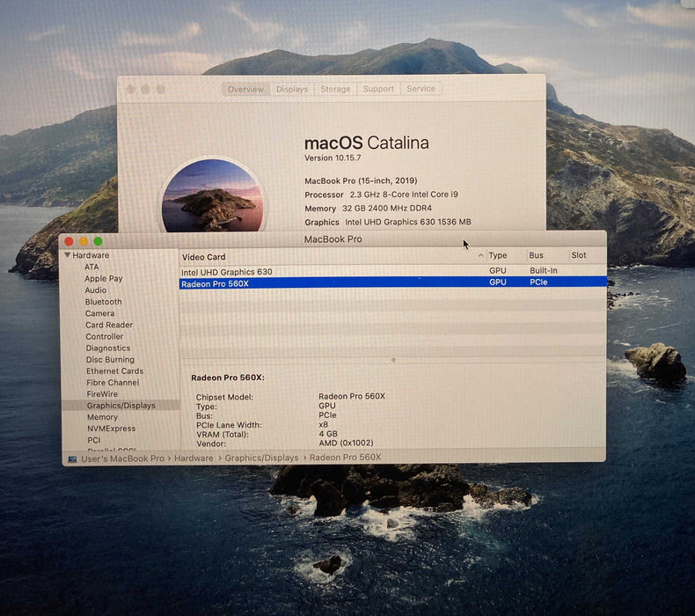The height and width of the screenshot is (616, 695).
Task: Click the PCIe Lane Width value x8
Action: coord(323,424)
